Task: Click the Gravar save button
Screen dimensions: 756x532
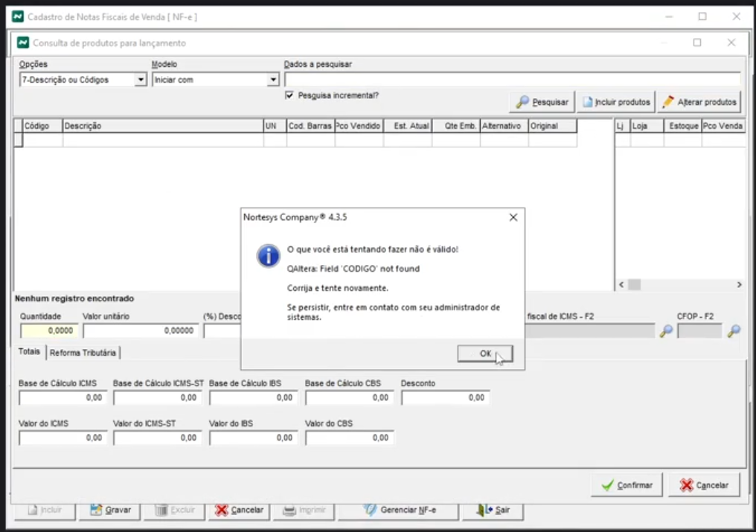Action: (110, 510)
